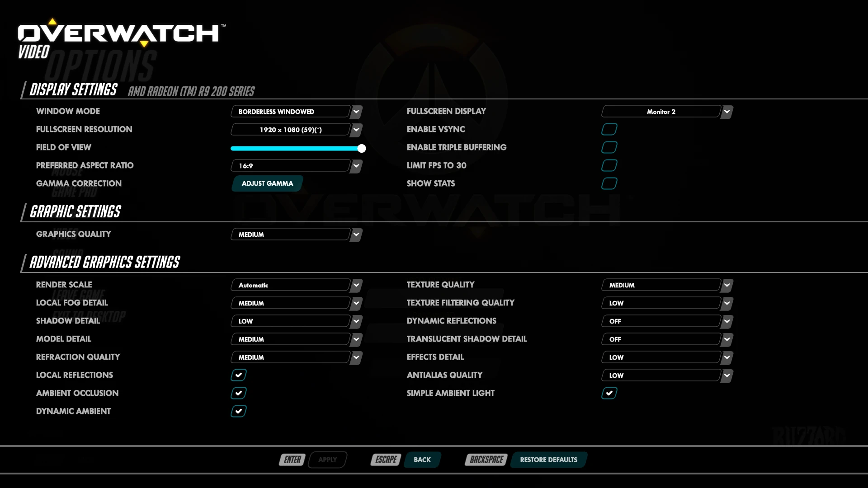The width and height of the screenshot is (868, 488).
Task: Expand the Shadow Detail dropdown
Action: pyautogui.click(x=357, y=320)
